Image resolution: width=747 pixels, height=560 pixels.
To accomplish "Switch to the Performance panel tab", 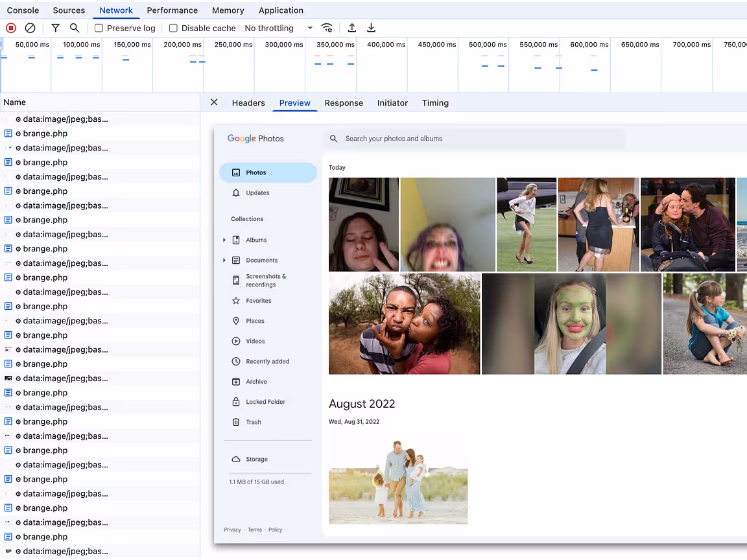I will point(172,10).
